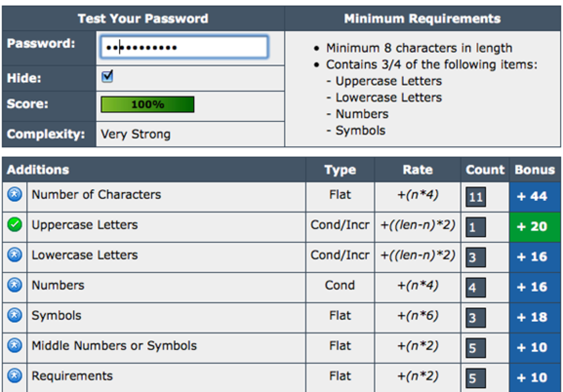Image resolution: width=563 pixels, height=392 pixels.
Task: Click the Lowercase Letters status icon
Action: click(x=15, y=255)
